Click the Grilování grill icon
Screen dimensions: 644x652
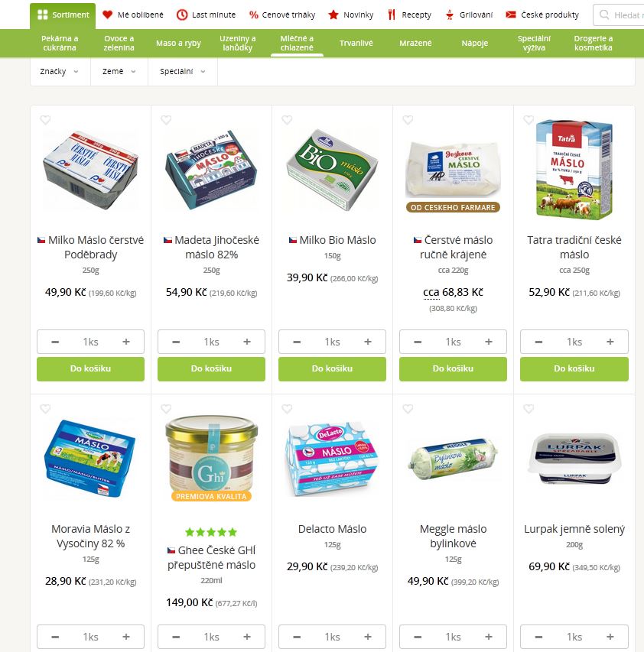coord(449,15)
